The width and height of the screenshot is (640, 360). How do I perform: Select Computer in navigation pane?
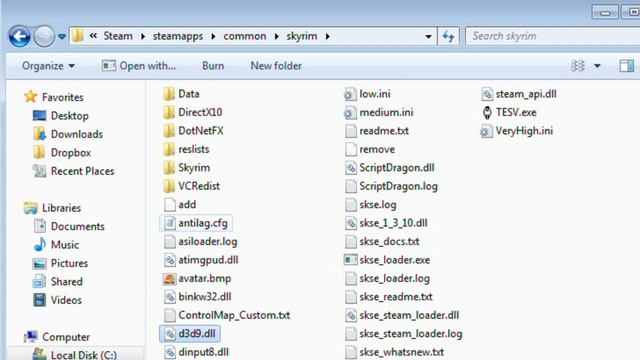click(56, 337)
